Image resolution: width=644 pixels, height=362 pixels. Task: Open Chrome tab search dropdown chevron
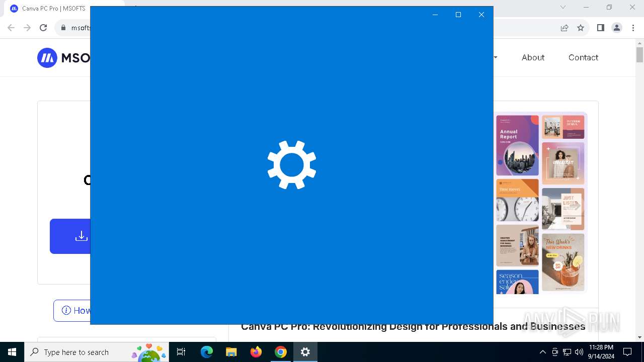(x=563, y=7)
